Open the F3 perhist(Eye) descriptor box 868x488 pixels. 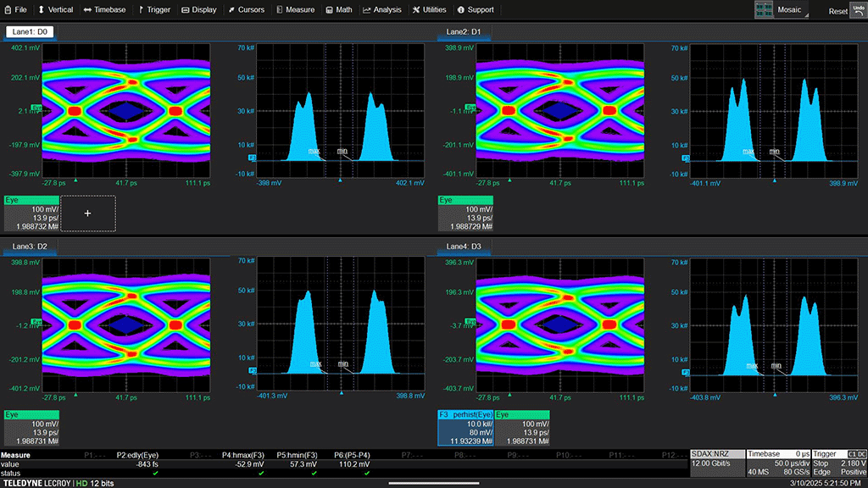click(465, 428)
